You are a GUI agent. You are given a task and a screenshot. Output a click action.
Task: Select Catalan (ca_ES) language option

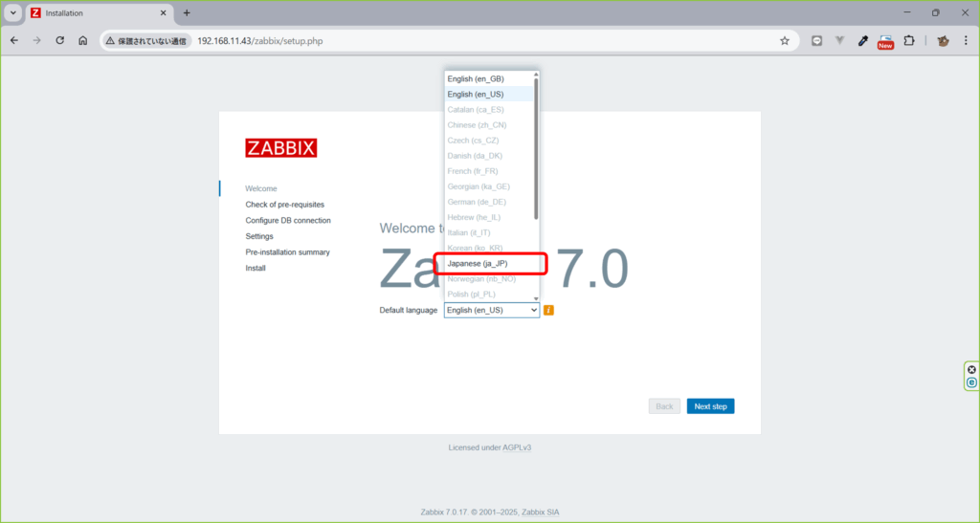pyautogui.click(x=489, y=109)
